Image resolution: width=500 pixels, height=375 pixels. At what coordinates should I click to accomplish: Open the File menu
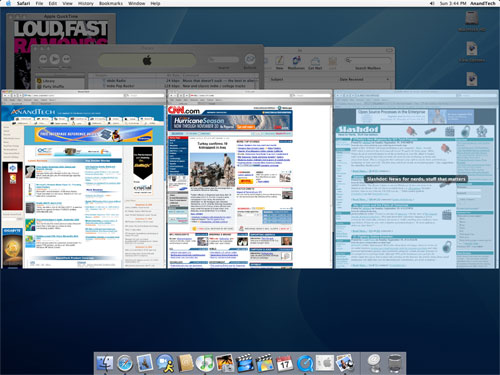[39, 3]
